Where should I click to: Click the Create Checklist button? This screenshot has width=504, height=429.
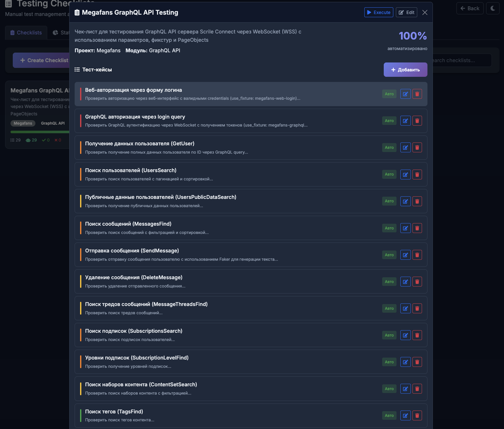click(x=41, y=60)
